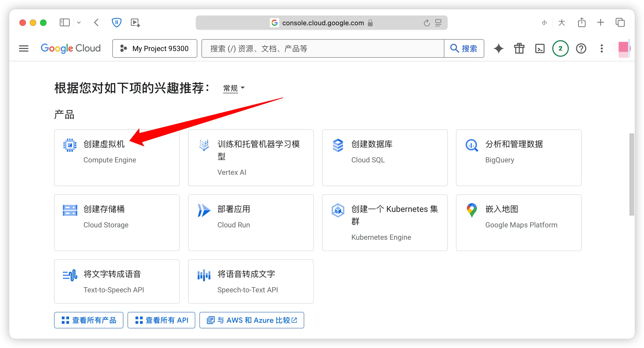Click the Speech-to-Text API subtitle text
The height and width of the screenshot is (348, 644).
[248, 290]
